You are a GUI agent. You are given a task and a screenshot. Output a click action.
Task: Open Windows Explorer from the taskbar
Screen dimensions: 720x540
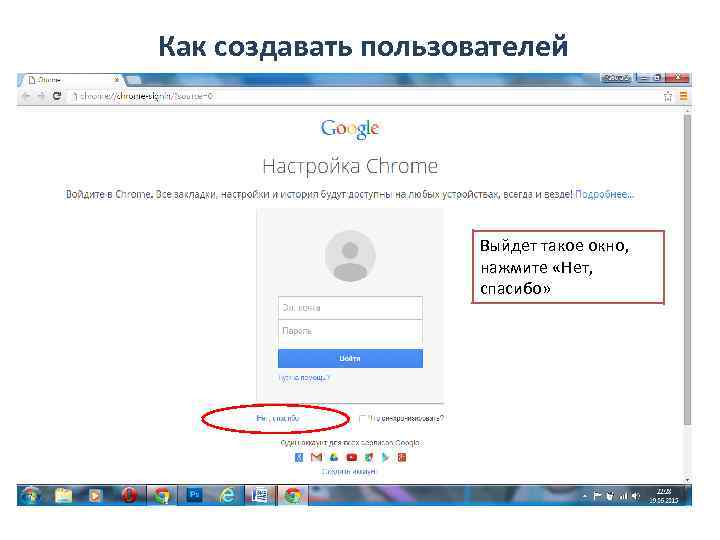(x=63, y=496)
